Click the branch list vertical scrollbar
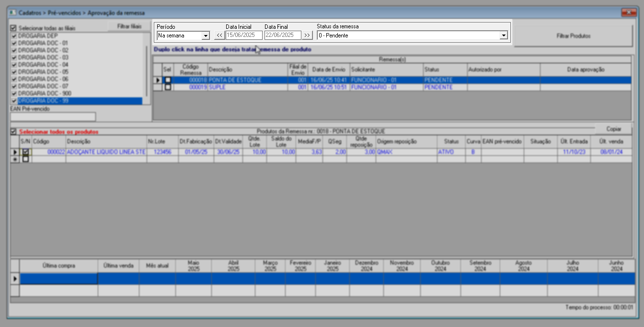The image size is (644, 327). (147, 68)
